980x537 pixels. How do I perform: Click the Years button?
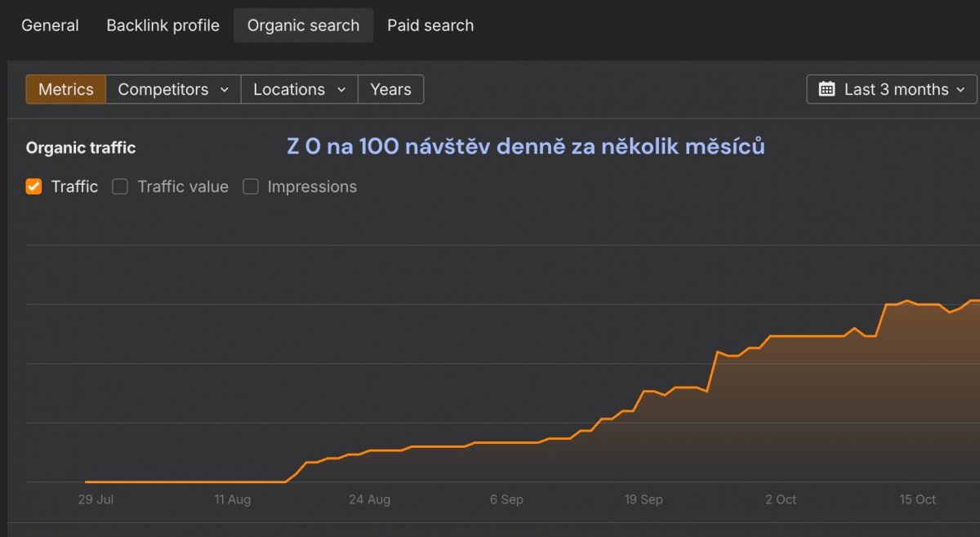[x=390, y=89]
